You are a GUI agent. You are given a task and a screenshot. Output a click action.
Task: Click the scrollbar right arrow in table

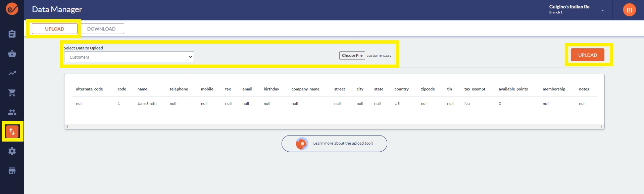pyautogui.click(x=601, y=127)
